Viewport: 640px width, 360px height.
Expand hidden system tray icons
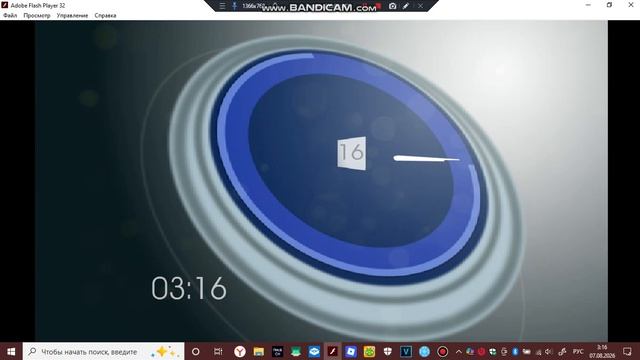[458, 351]
